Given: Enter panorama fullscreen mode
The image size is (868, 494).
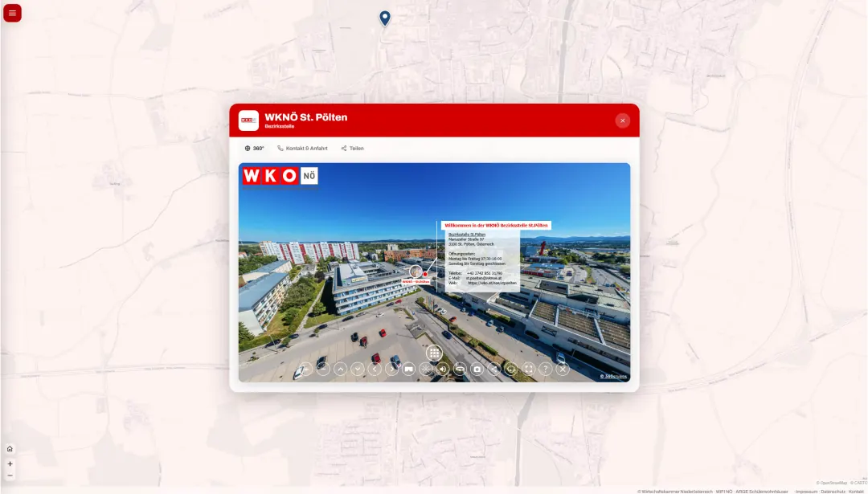Looking at the screenshot, I should coord(529,369).
